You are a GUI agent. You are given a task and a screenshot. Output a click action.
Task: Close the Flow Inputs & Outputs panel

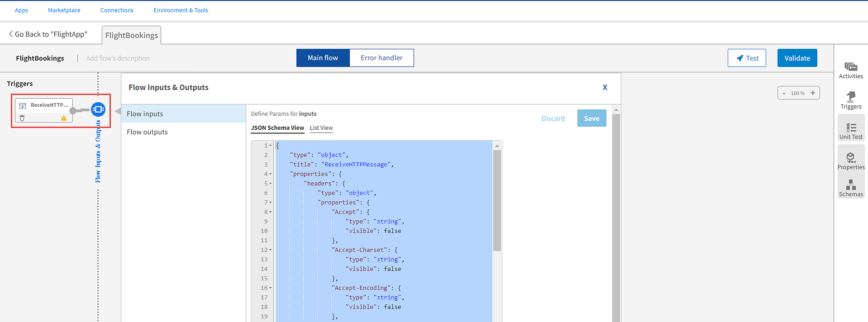[x=605, y=87]
